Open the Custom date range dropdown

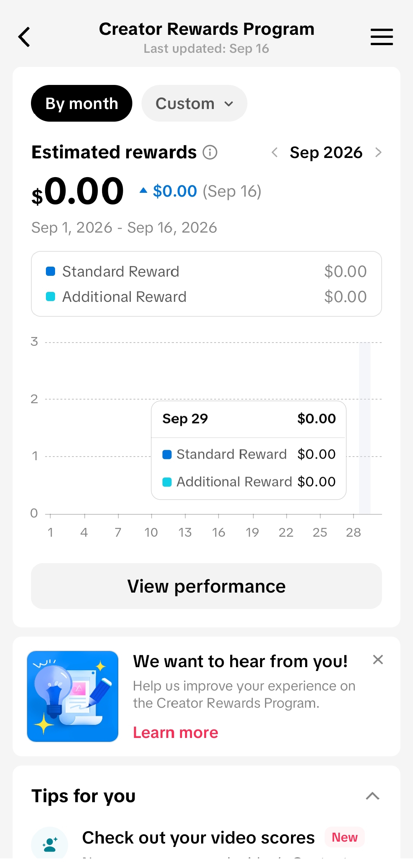point(194,103)
